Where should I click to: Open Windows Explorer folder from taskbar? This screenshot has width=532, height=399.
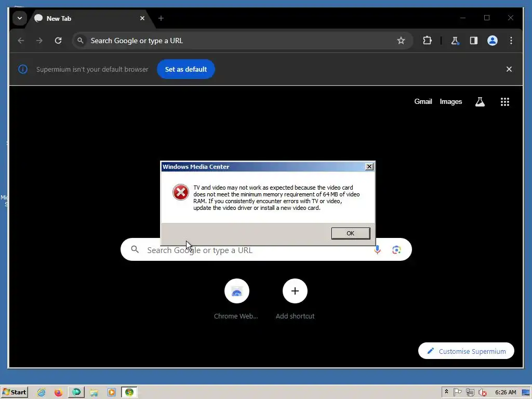94,393
